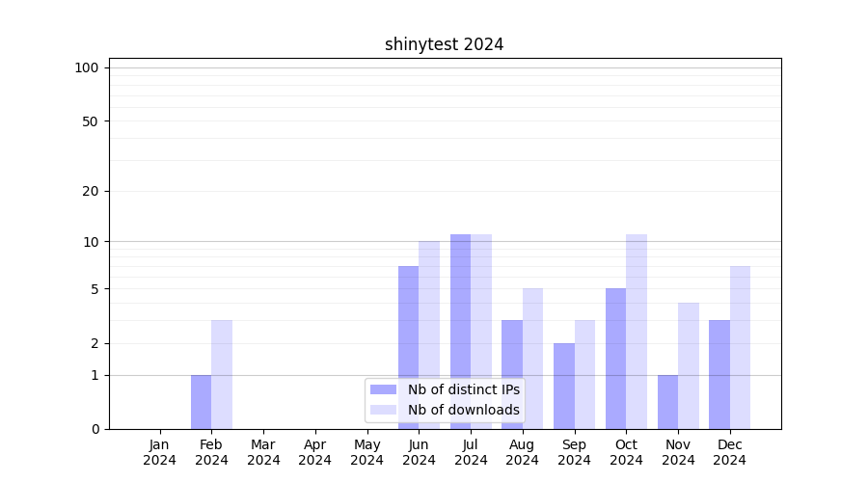
Task: Click the chart title 'shinytest 2024'
Action: pyautogui.click(x=444, y=44)
